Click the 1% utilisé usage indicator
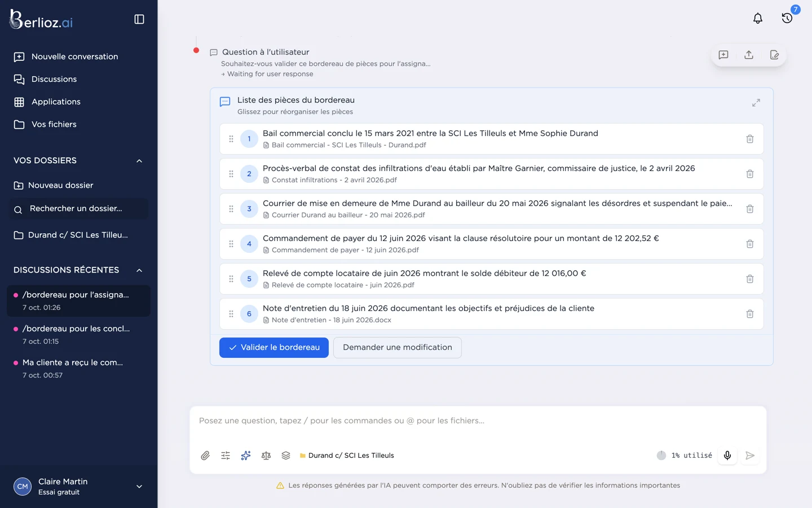The image size is (812, 508). (x=685, y=456)
